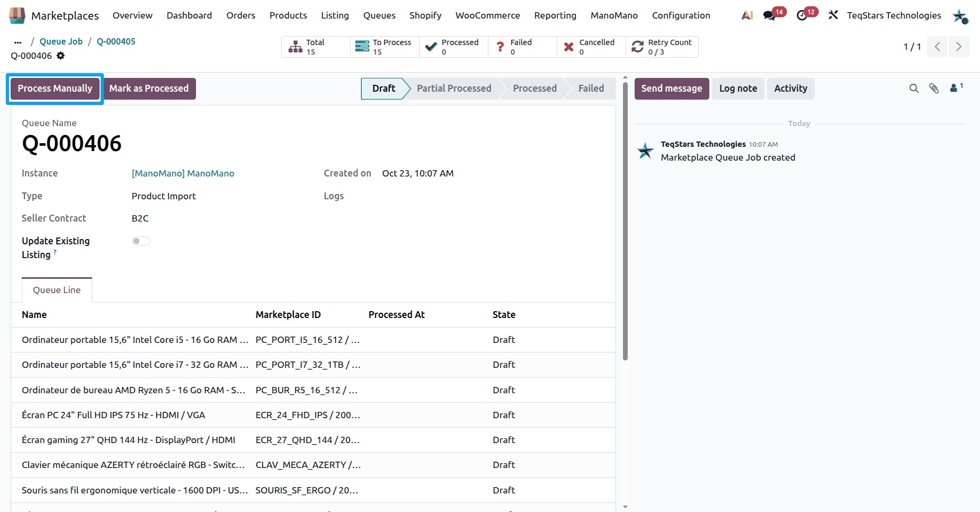The image size is (980, 512).
Task: Click the Process Manually button
Action: (55, 89)
